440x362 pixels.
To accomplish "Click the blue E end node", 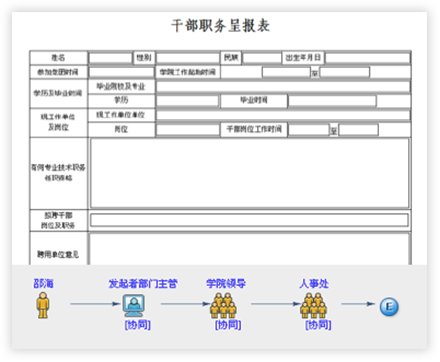I will pos(389,306).
